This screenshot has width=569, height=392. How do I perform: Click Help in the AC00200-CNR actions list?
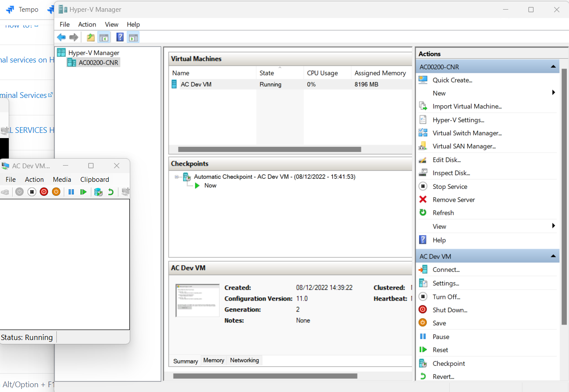(439, 240)
